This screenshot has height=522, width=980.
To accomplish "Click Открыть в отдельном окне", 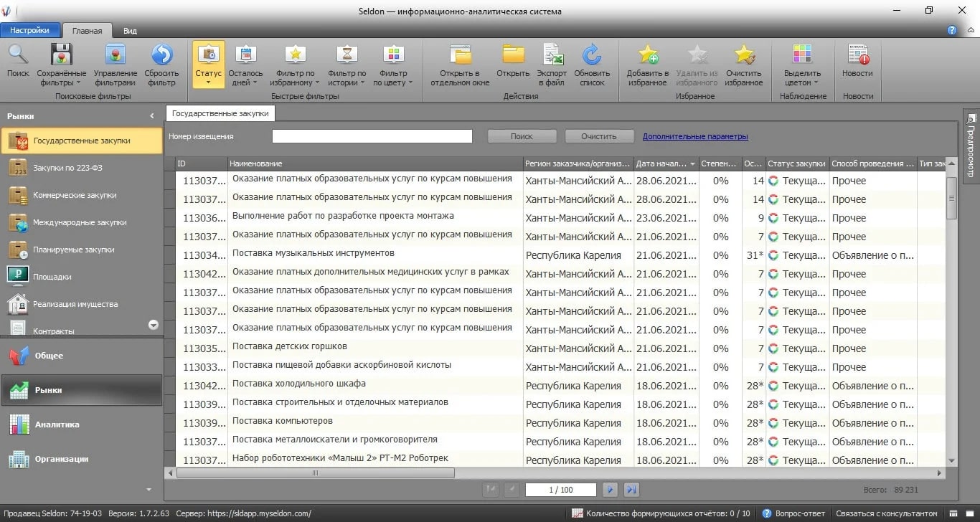I will pyautogui.click(x=460, y=64).
